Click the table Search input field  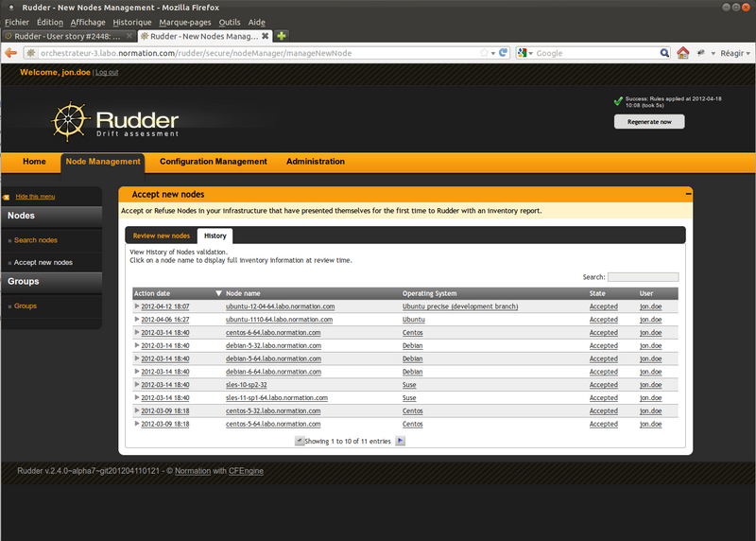tap(643, 276)
